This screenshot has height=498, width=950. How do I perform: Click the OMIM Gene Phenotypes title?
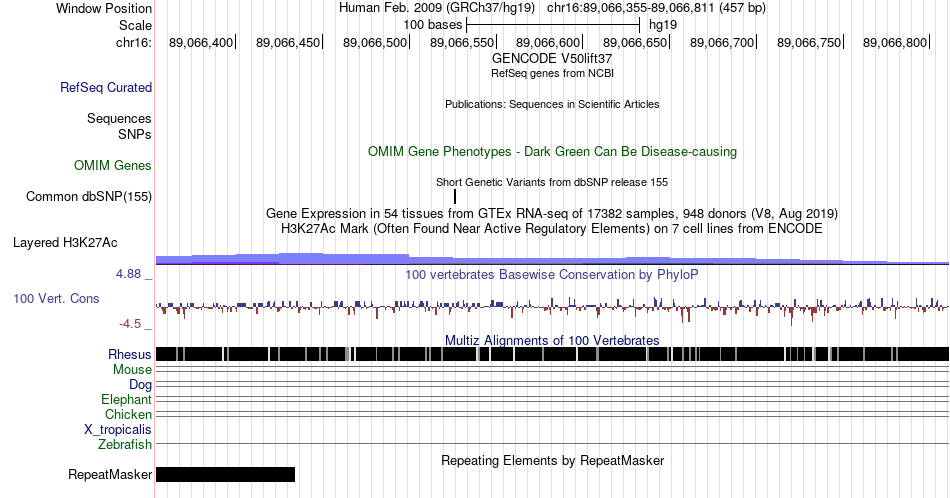pos(552,151)
